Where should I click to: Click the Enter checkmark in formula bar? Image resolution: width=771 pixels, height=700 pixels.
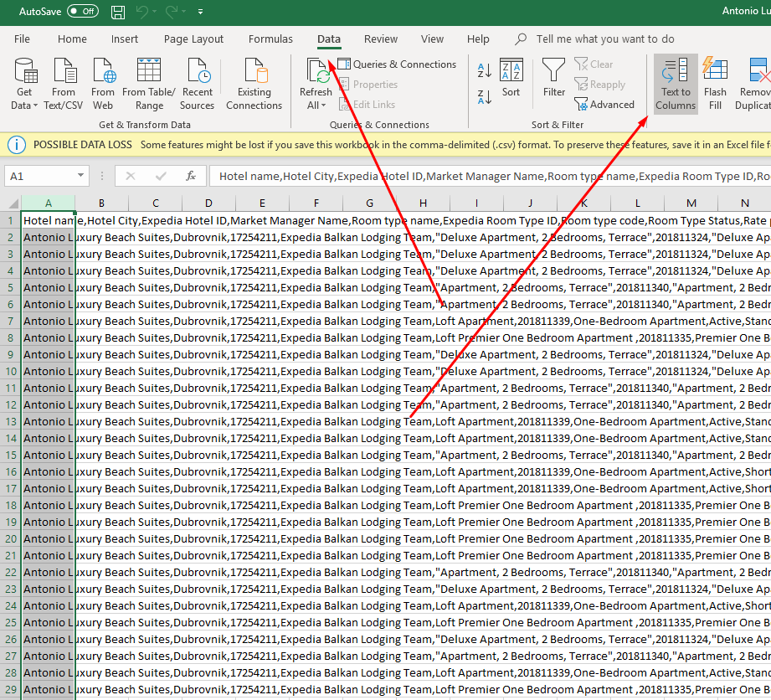(161, 176)
